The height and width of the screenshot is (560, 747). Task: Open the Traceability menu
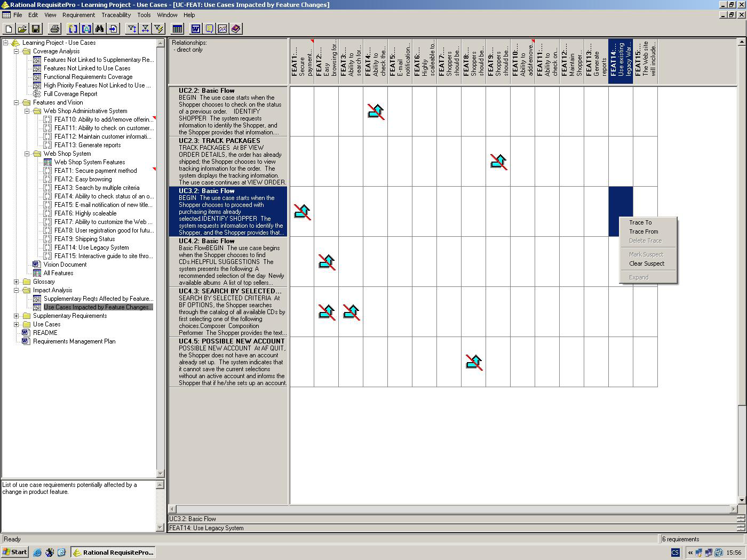116,15
